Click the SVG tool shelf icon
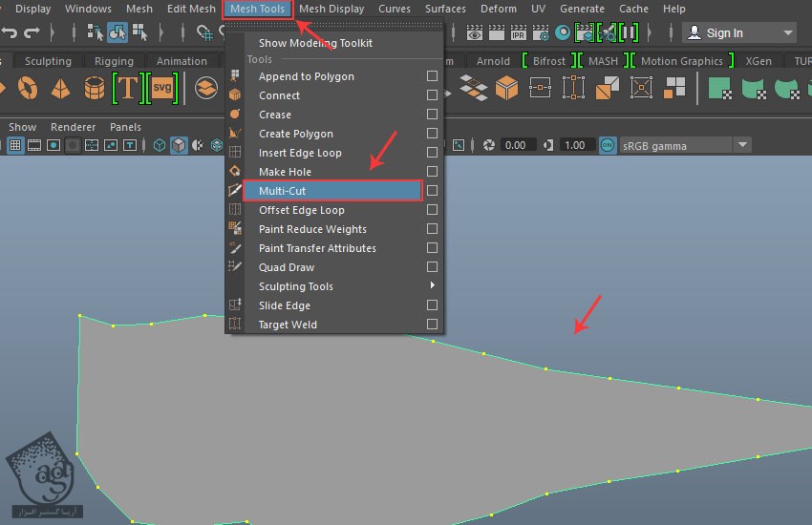 pos(162,89)
